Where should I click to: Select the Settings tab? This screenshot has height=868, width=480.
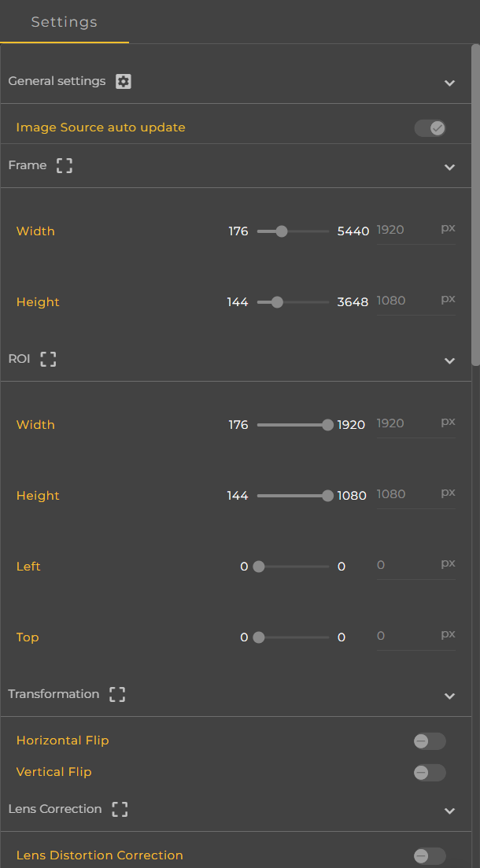point(65,22)
